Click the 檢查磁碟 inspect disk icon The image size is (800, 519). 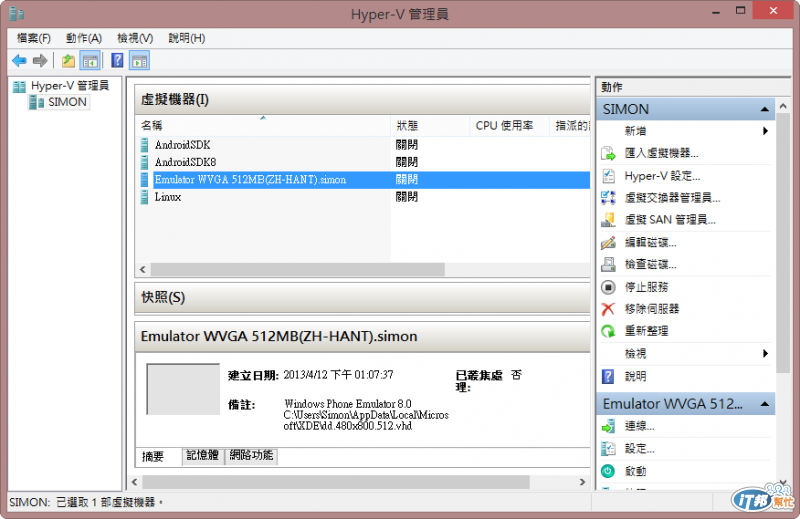pyautogui.click(x=608, y=264)
